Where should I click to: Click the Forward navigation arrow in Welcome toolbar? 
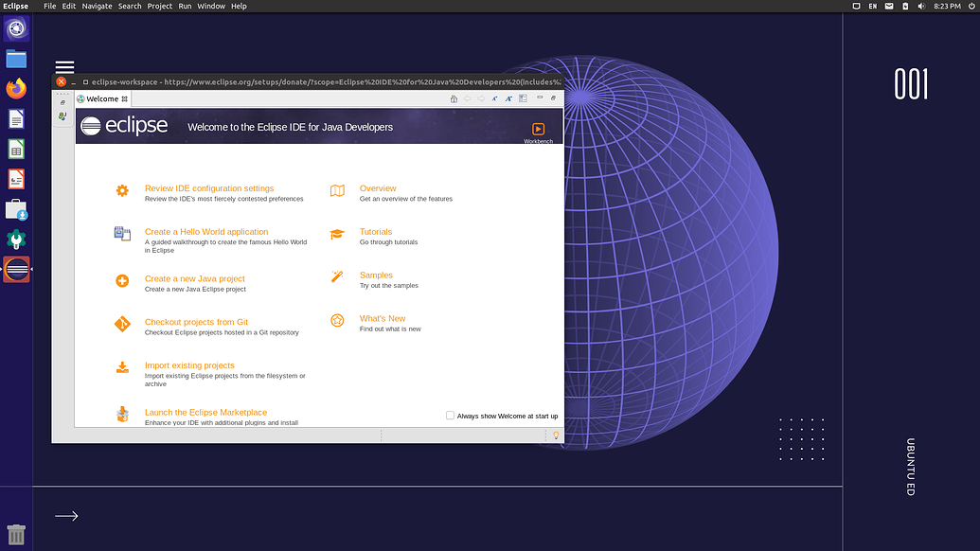(481, 98)
